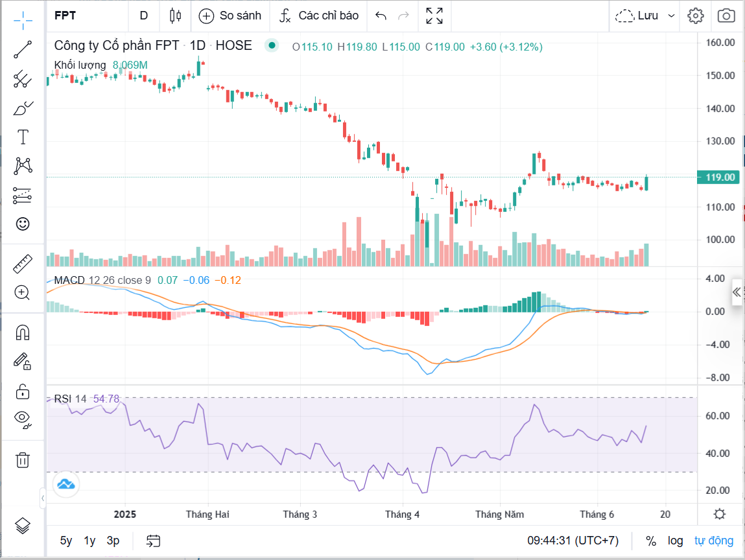The width and height of the screenshot is (745, 560).
Task: Open the go to date calendar
Action: pos(153,541)
